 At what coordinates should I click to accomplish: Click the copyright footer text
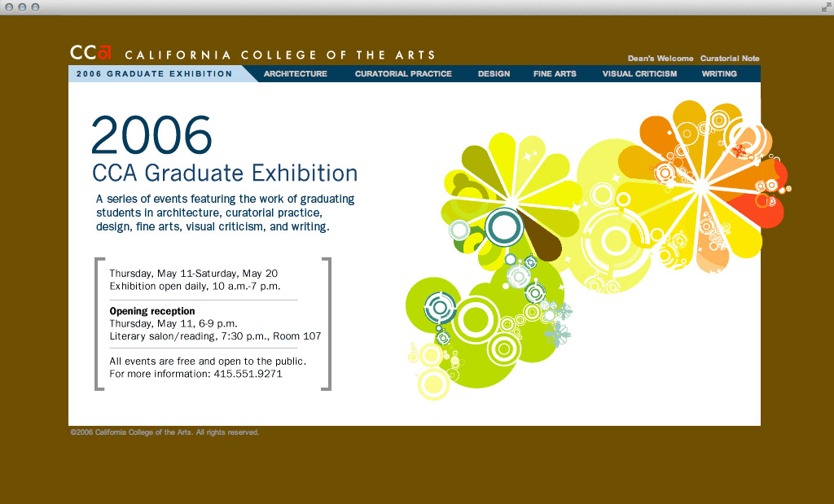click(x=165, y=432)
